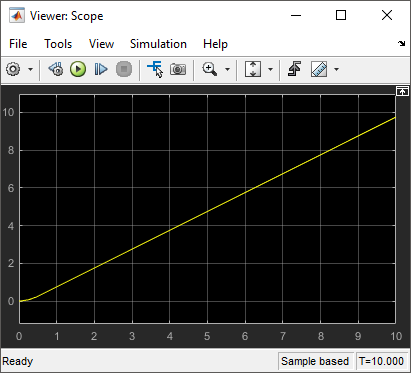The image size is (411, 373).
Task: Click the Step Back button
Action: point(56,69)
